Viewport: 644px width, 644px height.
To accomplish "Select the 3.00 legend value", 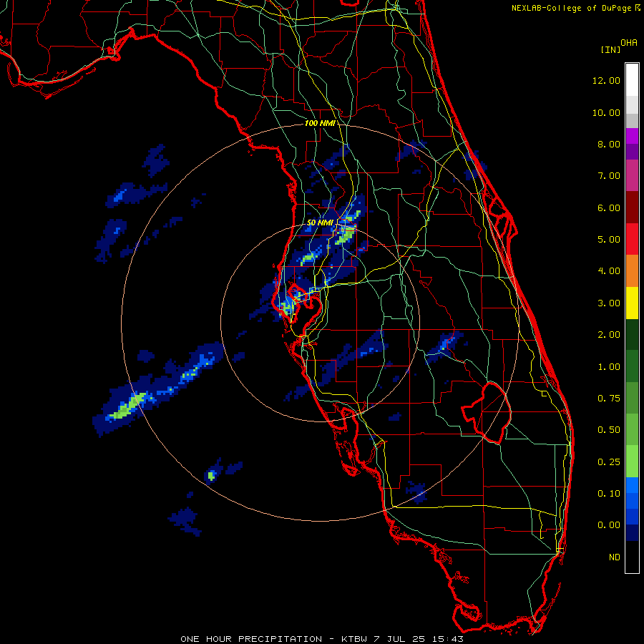I will (609, 303).
